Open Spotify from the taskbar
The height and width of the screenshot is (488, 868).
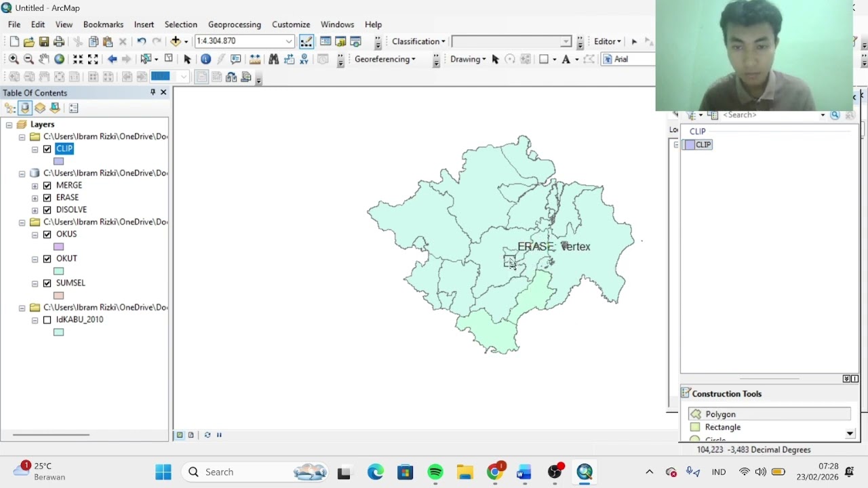point(435,472)
